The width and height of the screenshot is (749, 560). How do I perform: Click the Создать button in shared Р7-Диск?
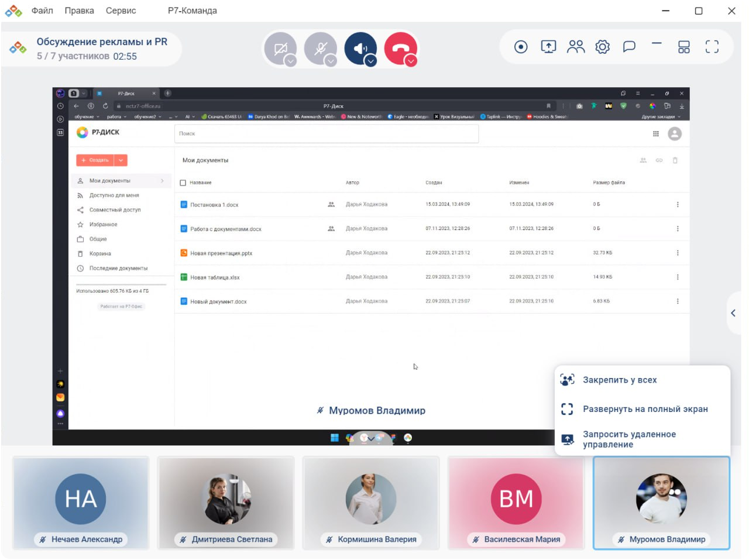[95, 160]
